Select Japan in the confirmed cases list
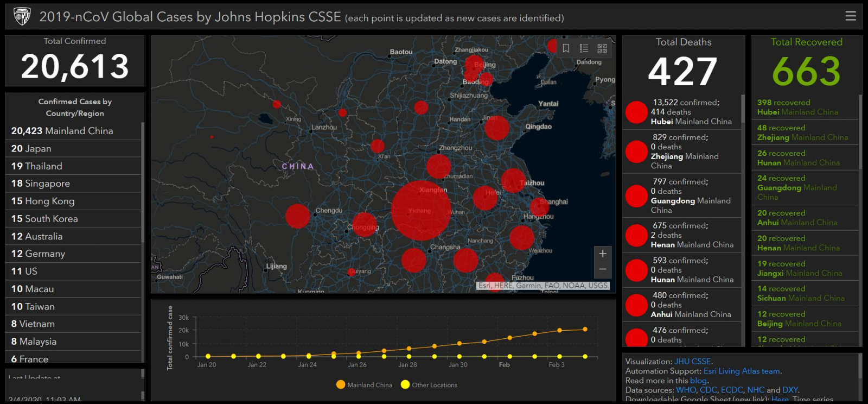This screenshot has height=404, width=868. point(31,149)
